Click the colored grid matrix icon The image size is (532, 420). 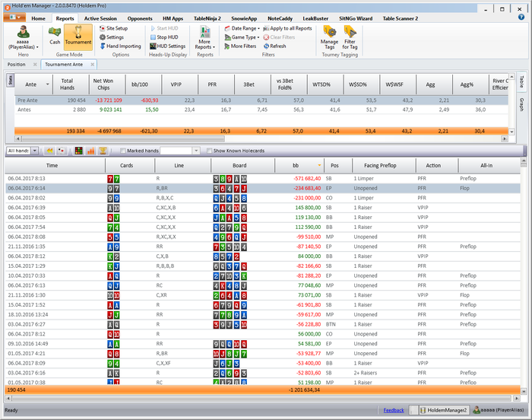pos(79,151)
